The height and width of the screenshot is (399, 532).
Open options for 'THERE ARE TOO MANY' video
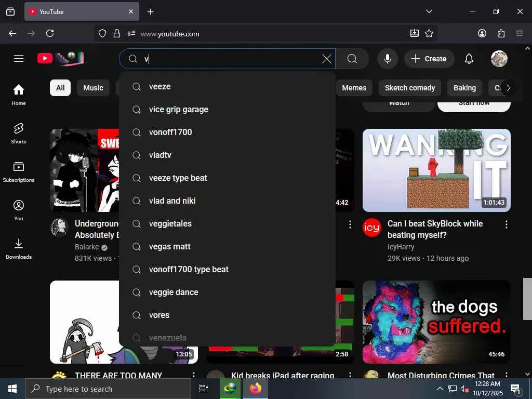194,375
